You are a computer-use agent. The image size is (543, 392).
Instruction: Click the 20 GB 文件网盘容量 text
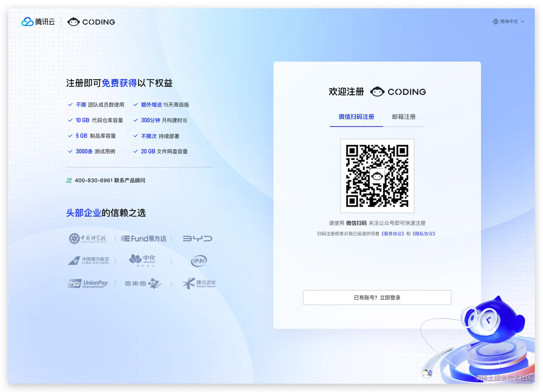coord(164,151)
